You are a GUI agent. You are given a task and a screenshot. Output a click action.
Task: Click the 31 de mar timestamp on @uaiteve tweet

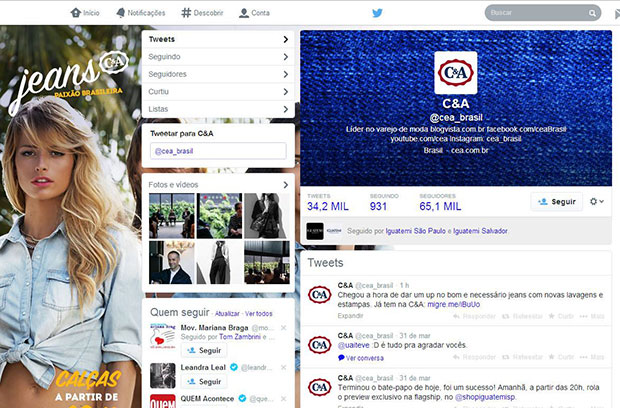[x=415, y=336]
